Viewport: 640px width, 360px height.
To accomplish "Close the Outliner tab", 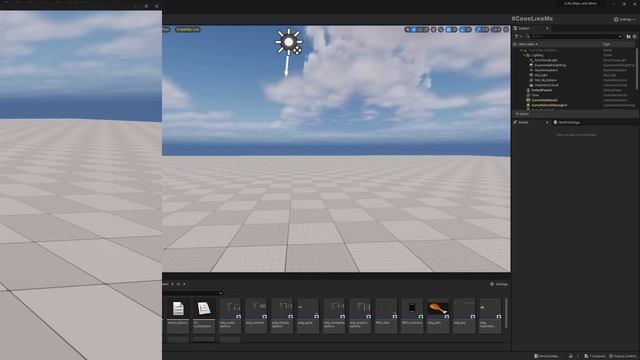I will (x=547, y=29).
